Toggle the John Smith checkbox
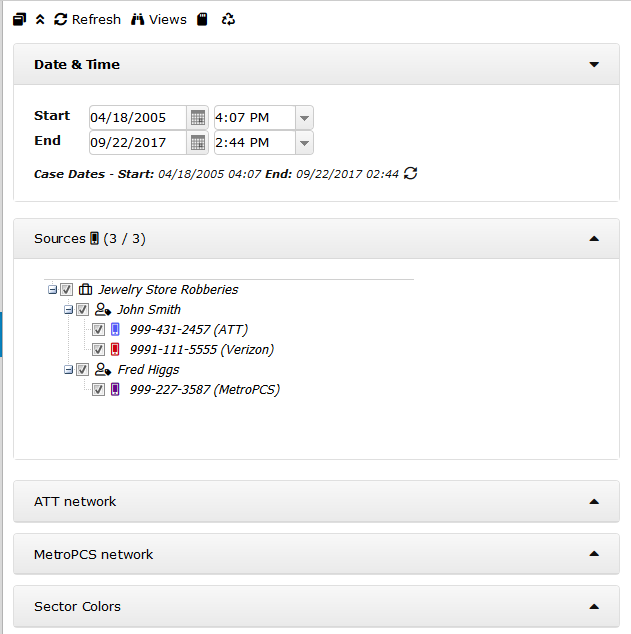 coord(83,310)
